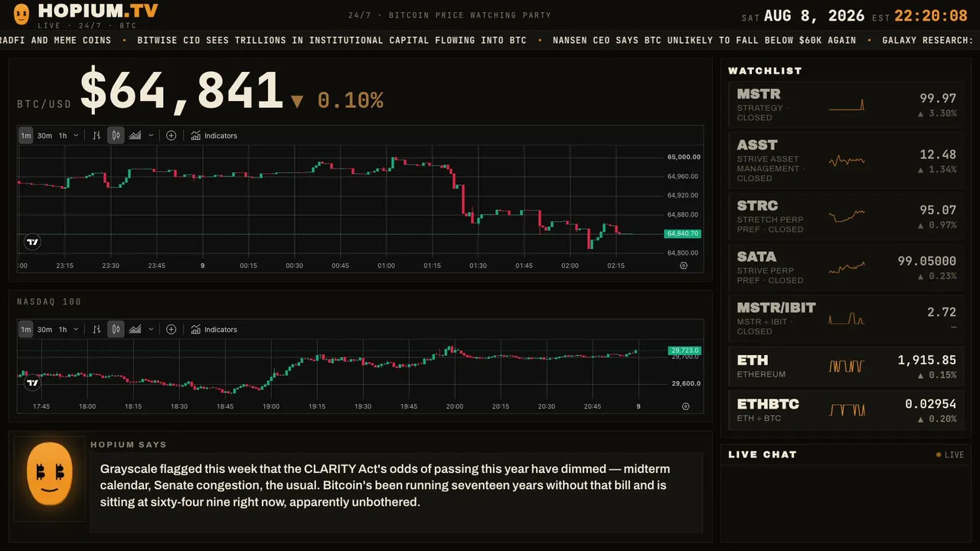Click ETH sparkline mini chart
The width and height of the screenshot is (980, 551).
tap(847, 366)
